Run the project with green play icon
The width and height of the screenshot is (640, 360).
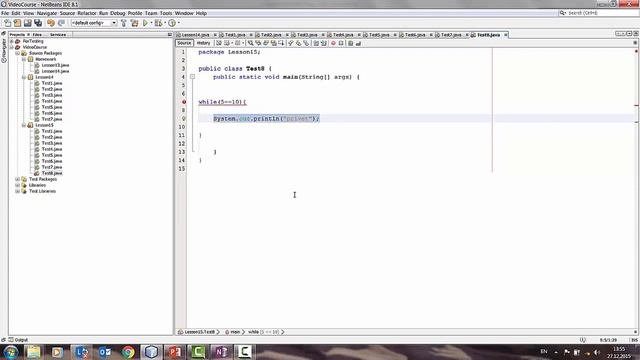[x=145, y=23]
